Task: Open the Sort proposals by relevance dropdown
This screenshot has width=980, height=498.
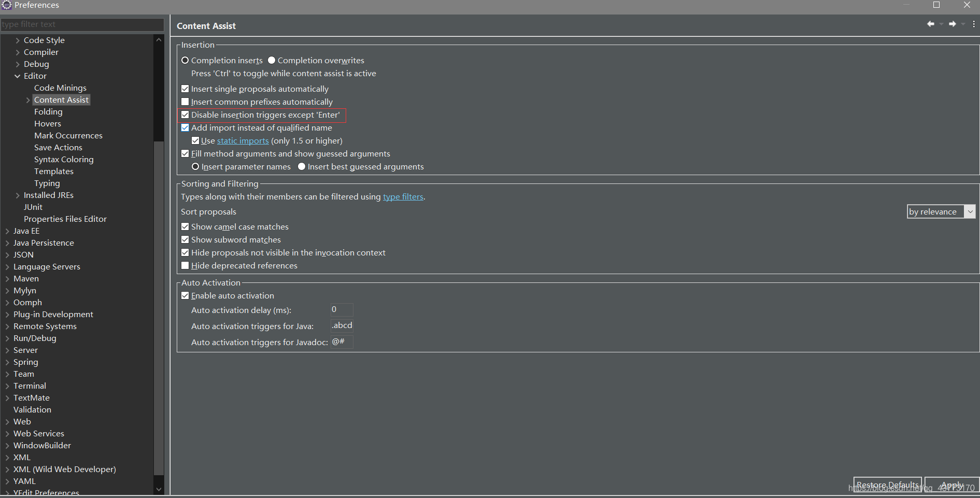Action: 941,211
